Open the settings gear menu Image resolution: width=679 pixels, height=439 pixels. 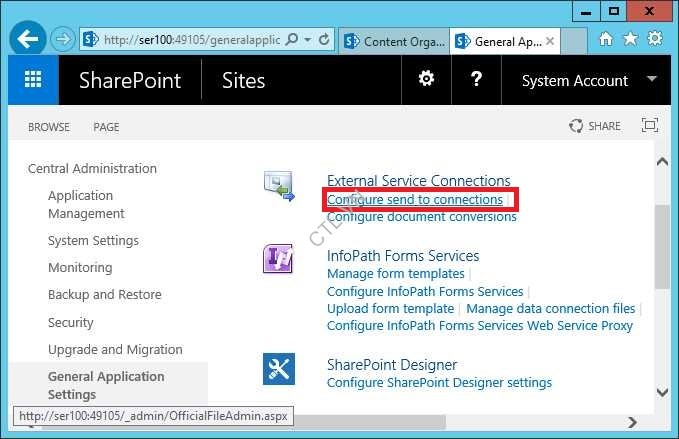pyautogui.click(x=427, y=80)
